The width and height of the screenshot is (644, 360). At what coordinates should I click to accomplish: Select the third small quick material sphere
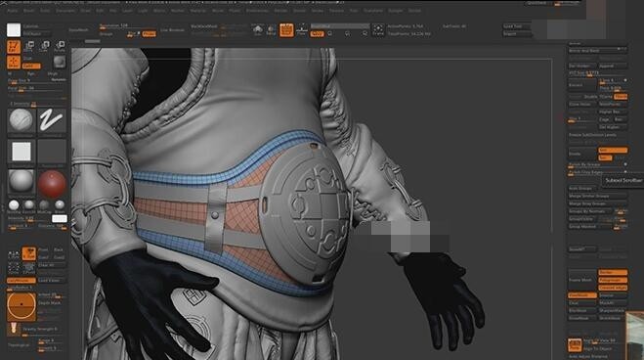[44, 204]
